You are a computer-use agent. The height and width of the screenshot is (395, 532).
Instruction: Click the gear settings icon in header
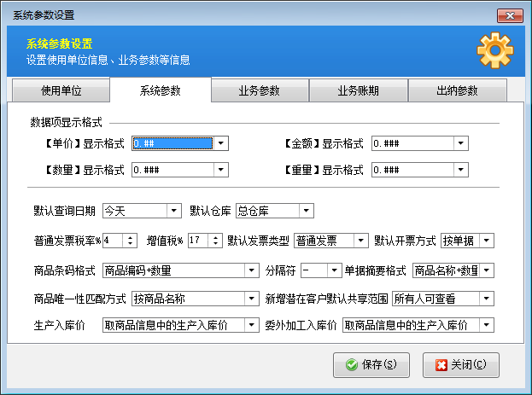[x=494, y=49]
